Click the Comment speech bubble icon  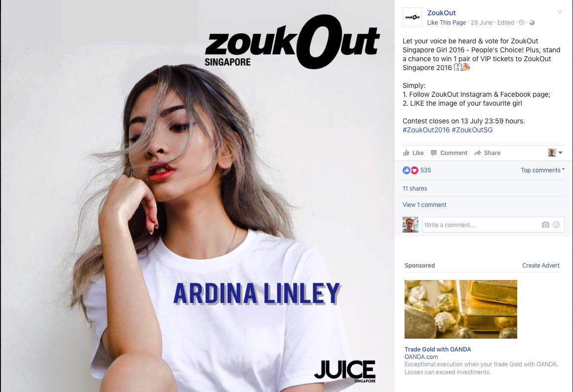point(434,153)
